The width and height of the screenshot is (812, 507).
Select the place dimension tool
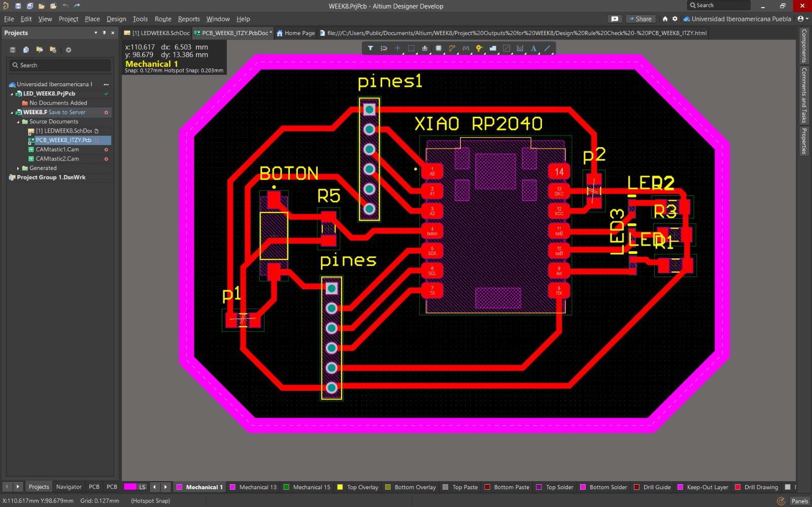520,48
